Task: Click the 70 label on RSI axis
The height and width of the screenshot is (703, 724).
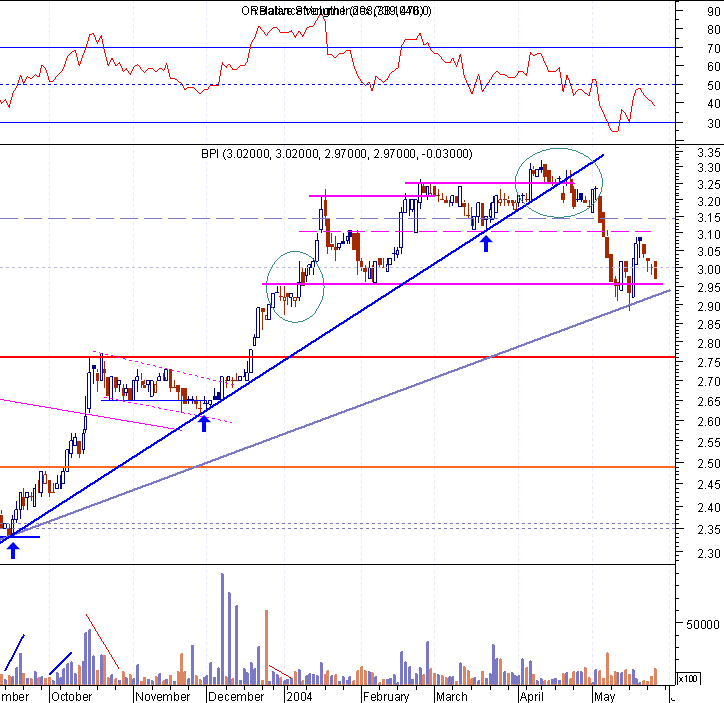Action: 713,48
